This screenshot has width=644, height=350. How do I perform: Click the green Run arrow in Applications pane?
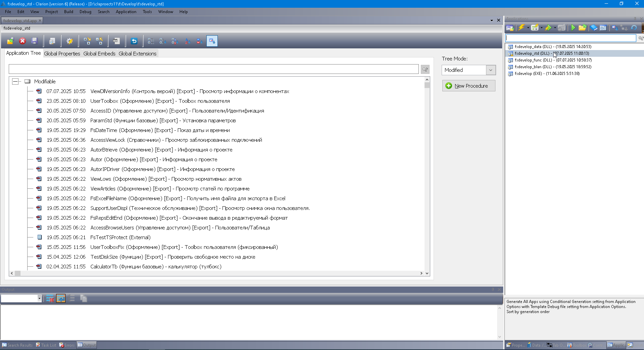pyautogui.click(x=573, y=28)
